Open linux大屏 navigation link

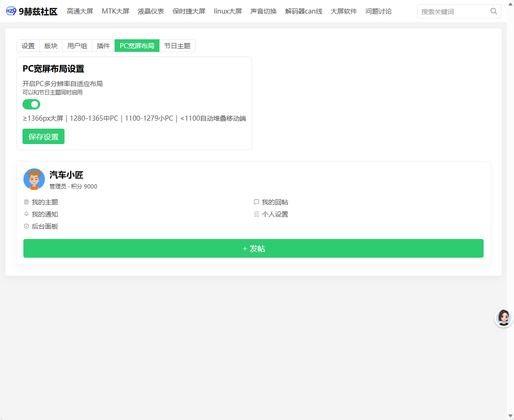point(228,12)
